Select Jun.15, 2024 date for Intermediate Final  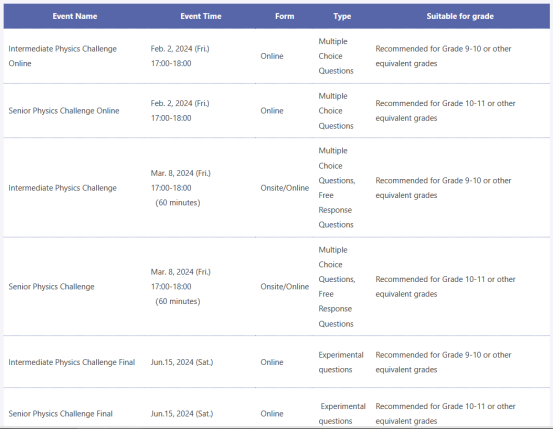point(182,362)
